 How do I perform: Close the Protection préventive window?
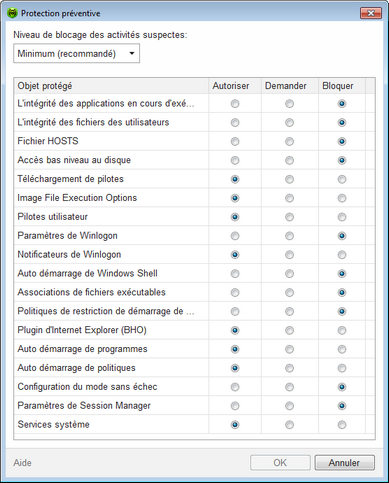[x=371, y=13]
